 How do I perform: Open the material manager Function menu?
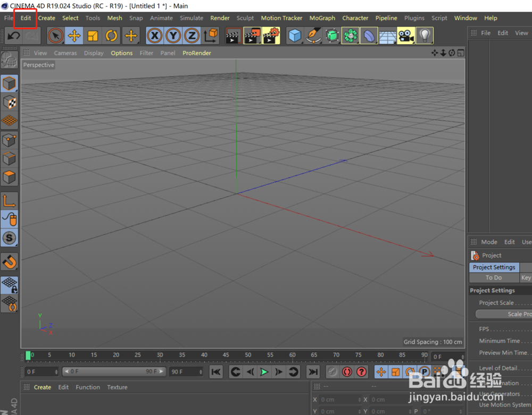click(88, 387)
